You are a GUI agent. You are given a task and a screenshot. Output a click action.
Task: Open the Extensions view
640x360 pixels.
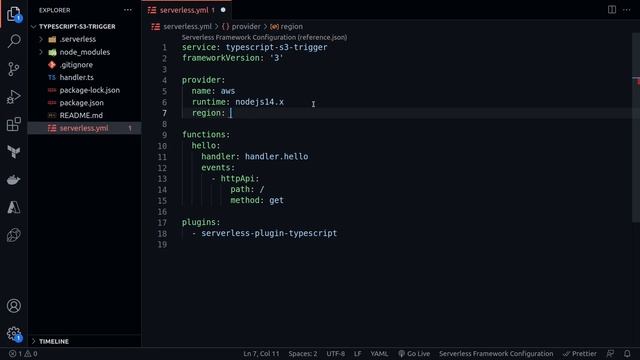tap(14, 124)
